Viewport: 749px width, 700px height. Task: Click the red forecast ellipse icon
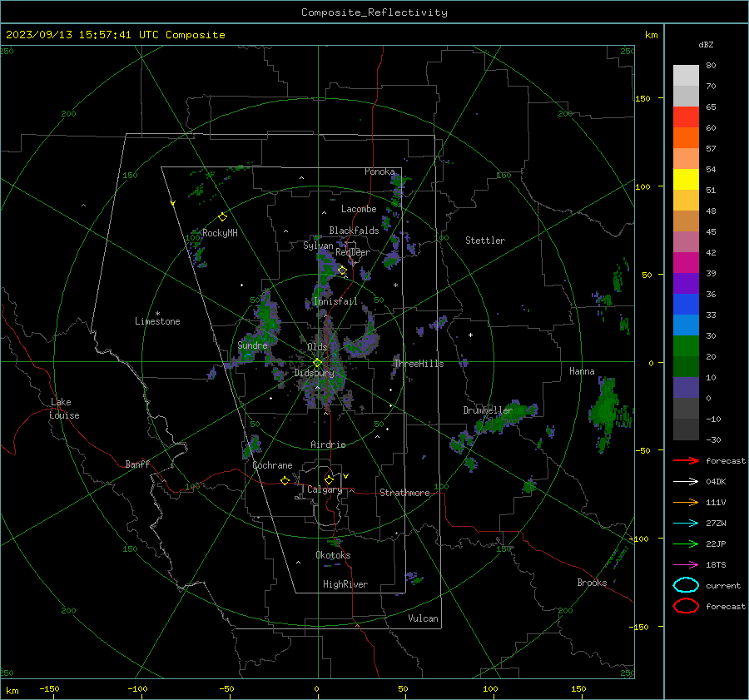(686, 606)
